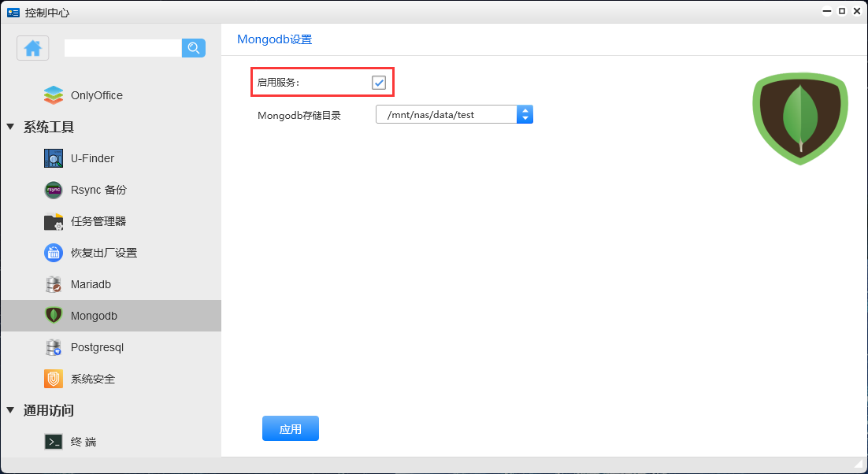Click the Mongodb设置 header title

click(274, 39)
